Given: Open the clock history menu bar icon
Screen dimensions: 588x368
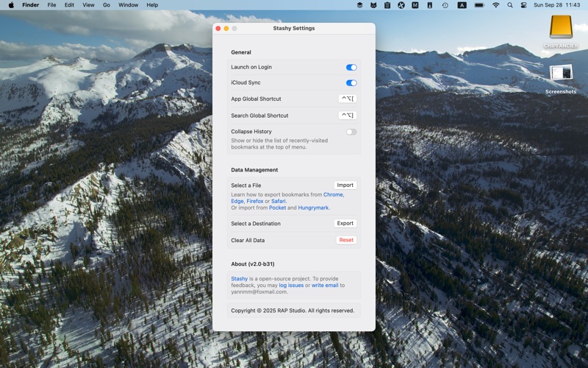Looking at the screenshot, I should coord(445,5).
